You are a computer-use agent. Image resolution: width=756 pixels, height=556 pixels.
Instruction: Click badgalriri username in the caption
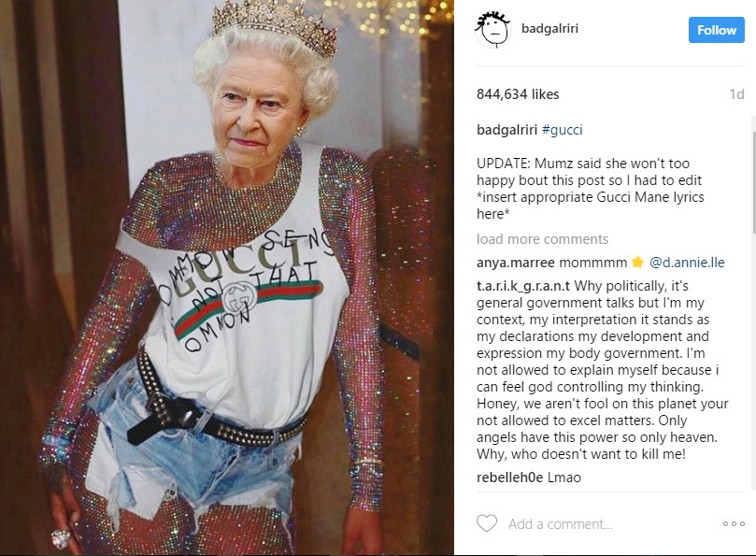506,130
